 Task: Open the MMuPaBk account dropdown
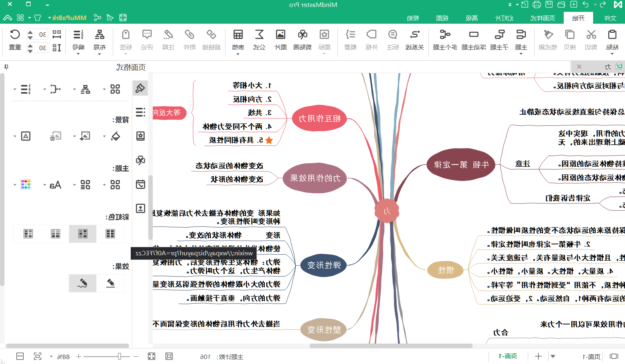(x=49, y=18)
